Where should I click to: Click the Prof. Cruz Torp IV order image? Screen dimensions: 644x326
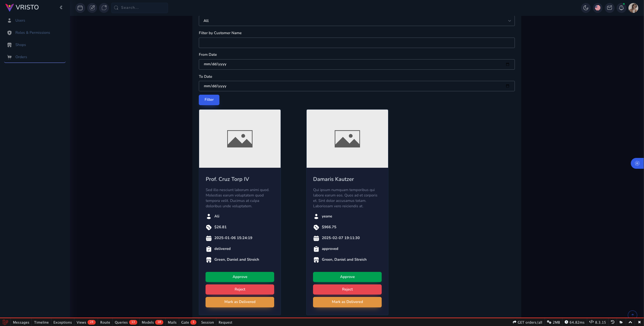(x=240, y=139)
